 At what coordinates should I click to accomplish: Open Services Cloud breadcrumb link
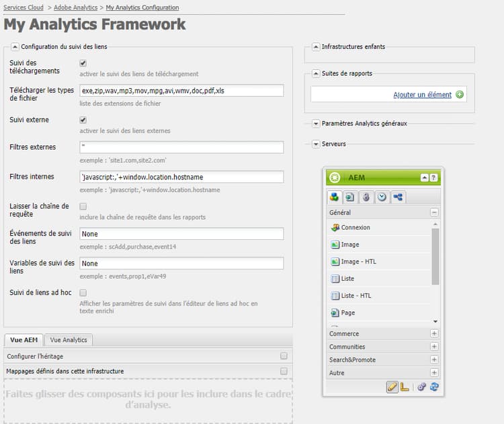click(24, 7)
